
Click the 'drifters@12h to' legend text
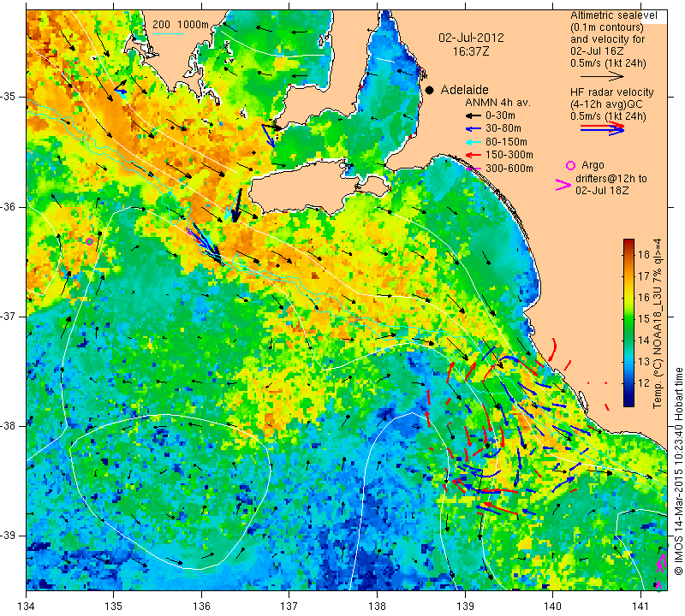[611, 179]
